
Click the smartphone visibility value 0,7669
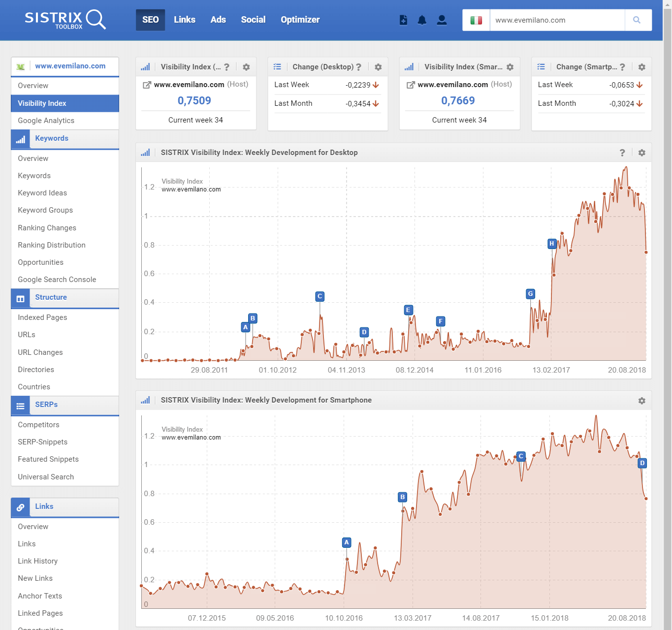[458, 100]
